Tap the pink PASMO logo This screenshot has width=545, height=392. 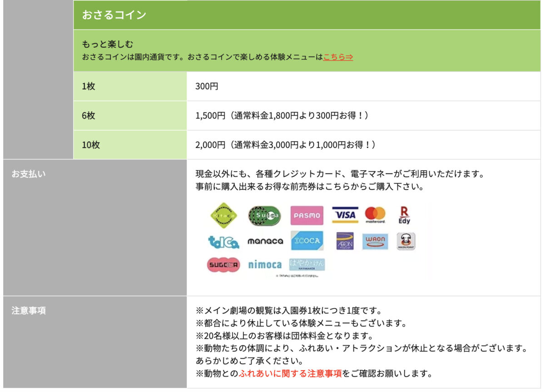[307, 216]
